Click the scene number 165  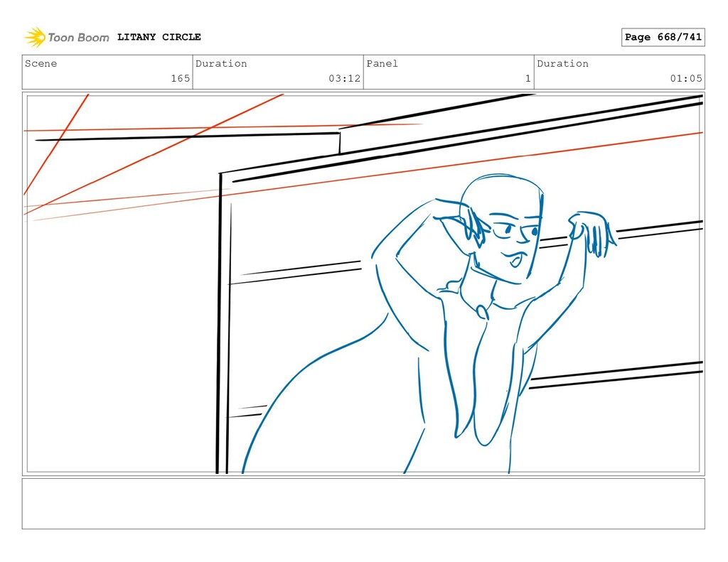(x=180, y=78)
